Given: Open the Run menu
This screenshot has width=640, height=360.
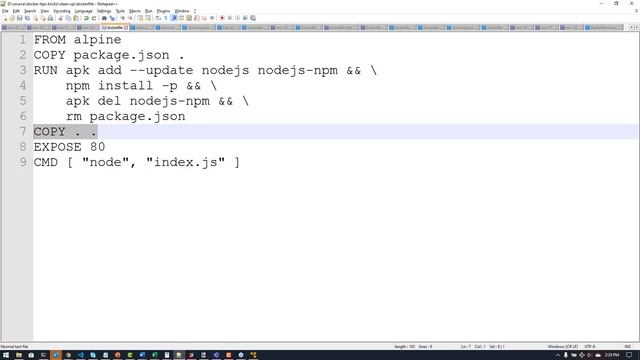Looking at the screenshot, I should (x=149, y=11).
